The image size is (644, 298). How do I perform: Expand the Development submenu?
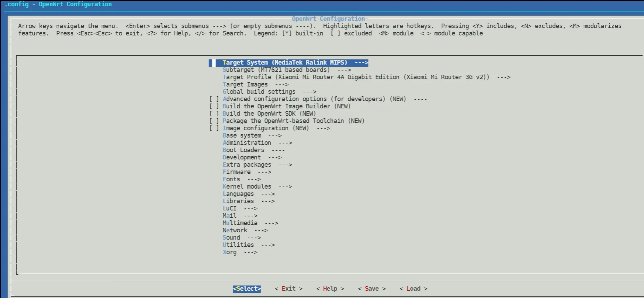(252, 157)
